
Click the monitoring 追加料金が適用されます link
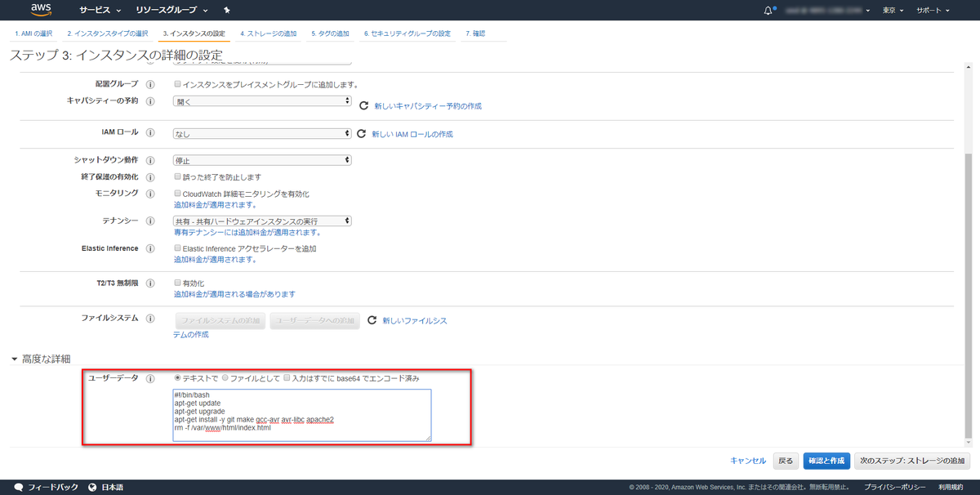pyautogui.click(x=215, y=205)
